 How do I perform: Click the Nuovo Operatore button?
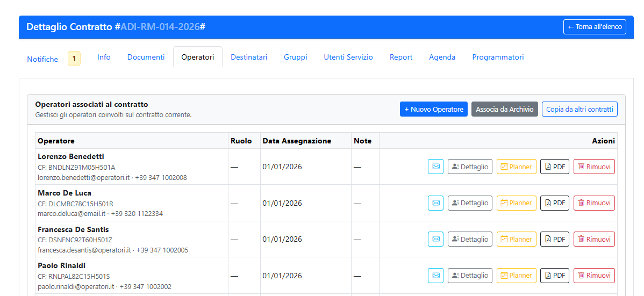(433, 109)
